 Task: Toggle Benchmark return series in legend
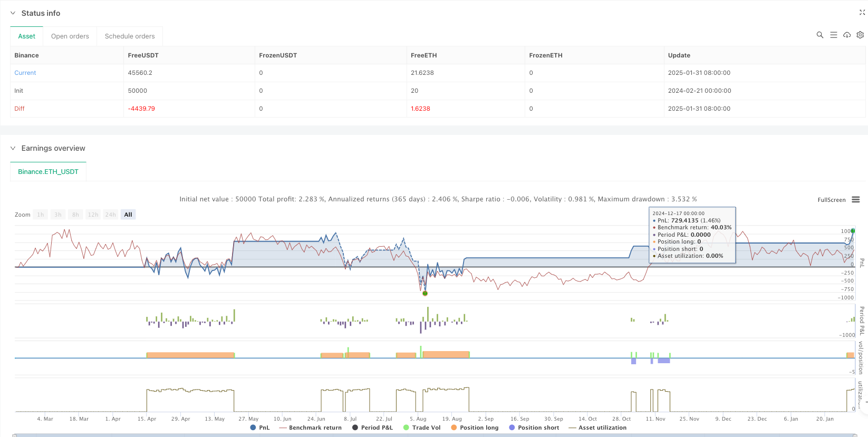(310, 428)
